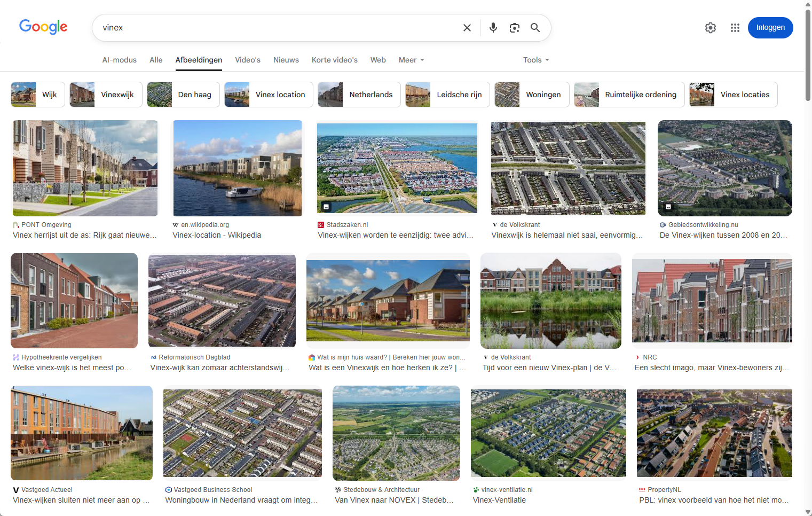This screenshot has width=812, height=516.
Task: Start voice search with microphone icon
Action: pos(493,28)
